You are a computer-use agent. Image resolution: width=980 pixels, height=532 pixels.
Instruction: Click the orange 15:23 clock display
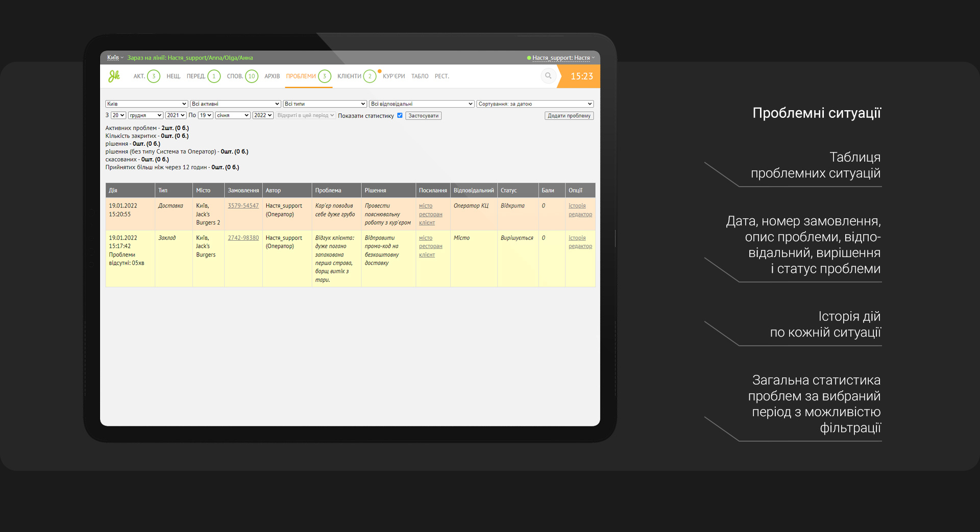(x=579, y=76)
